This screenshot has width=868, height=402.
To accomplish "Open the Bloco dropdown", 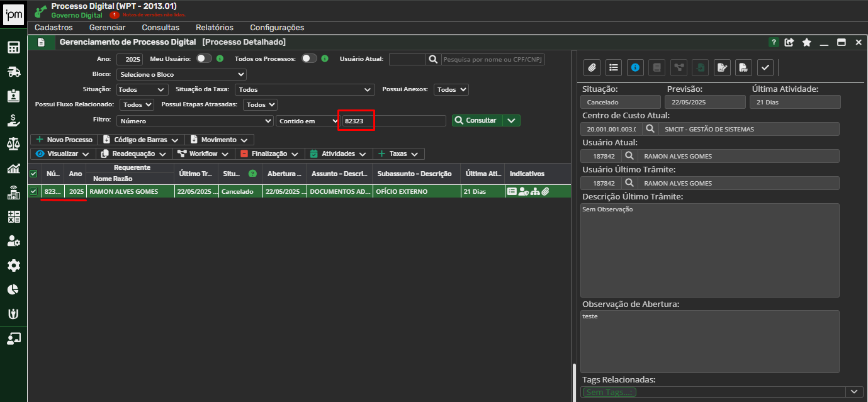I will tap(182, 74).
